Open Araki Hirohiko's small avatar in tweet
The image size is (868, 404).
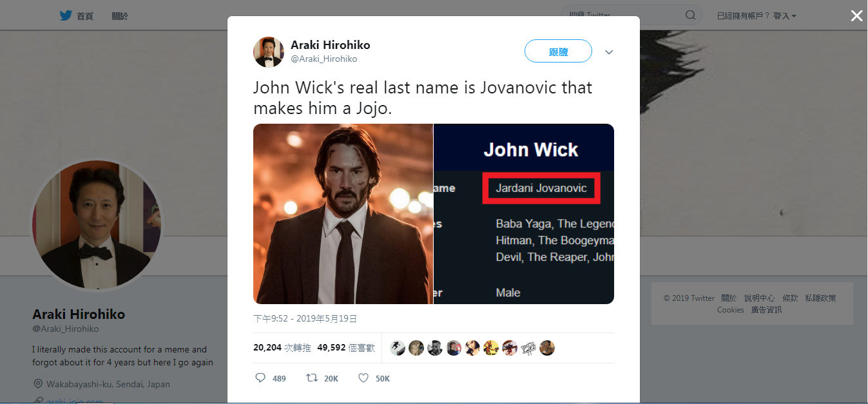[269, 52]
